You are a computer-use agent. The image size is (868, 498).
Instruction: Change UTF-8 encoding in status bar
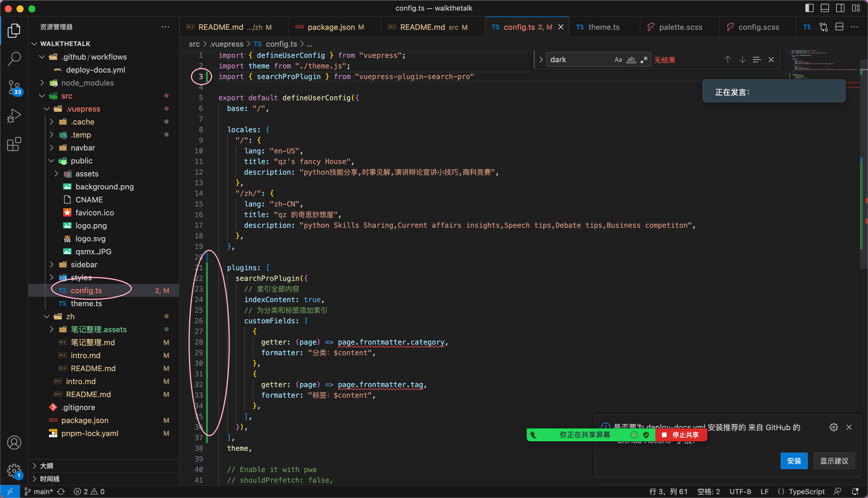pyautogui.click(x=740, y=492)
